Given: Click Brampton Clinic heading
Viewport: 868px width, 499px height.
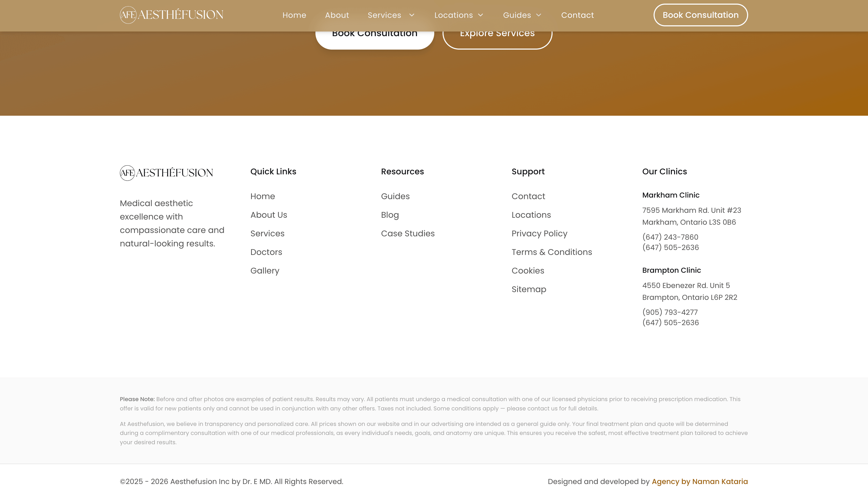Looking at the screenshot, I should click(x=671, y=270).
